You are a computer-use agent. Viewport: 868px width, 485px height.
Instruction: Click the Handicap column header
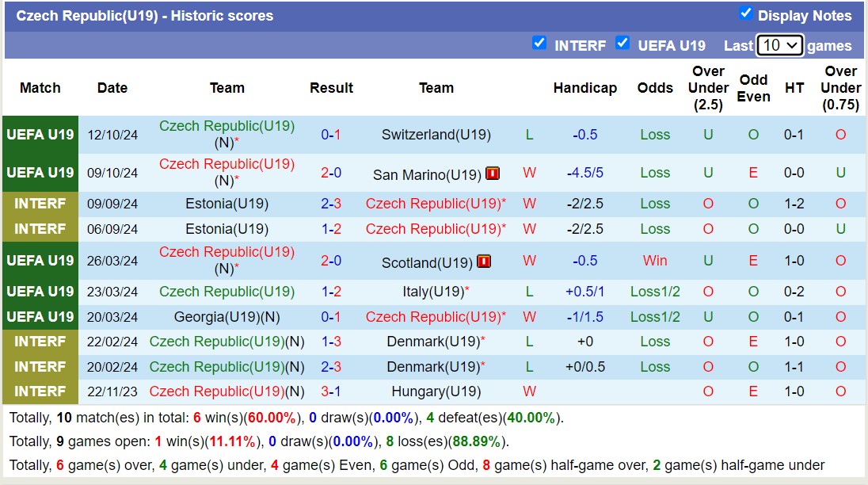(584, 88)
